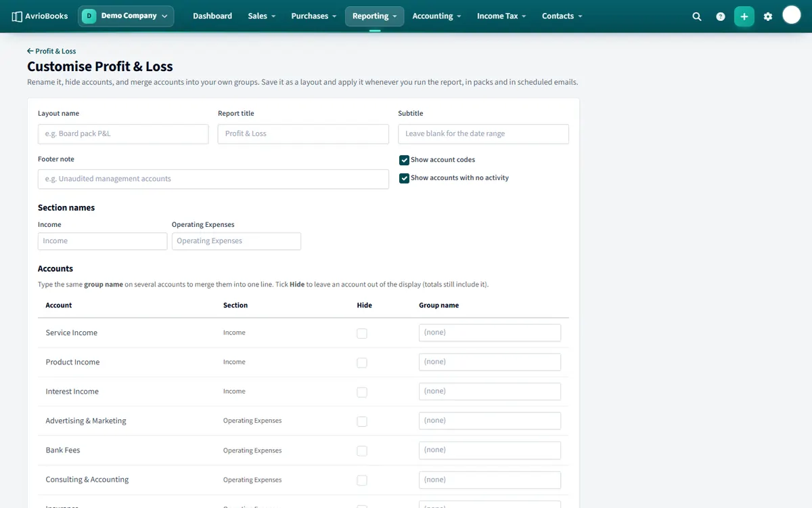Image resolution: width=812 pixels, height=508 pixels.
Task: Click the Accounts heading
Action: click(x=55, y=269)
